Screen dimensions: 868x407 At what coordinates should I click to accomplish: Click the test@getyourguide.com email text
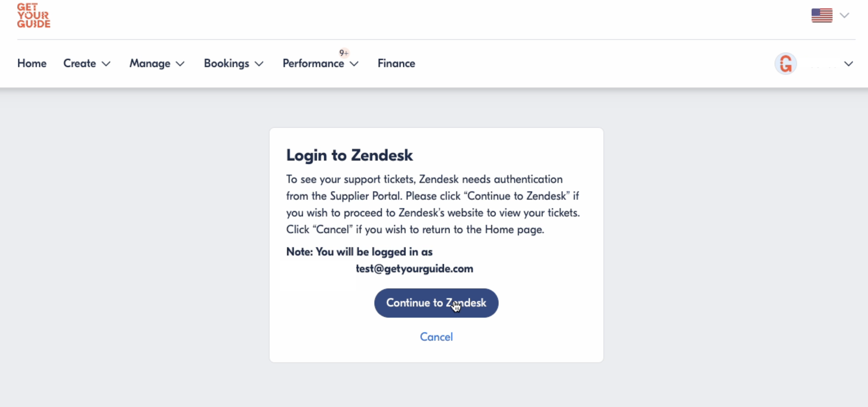pos(414,269)
